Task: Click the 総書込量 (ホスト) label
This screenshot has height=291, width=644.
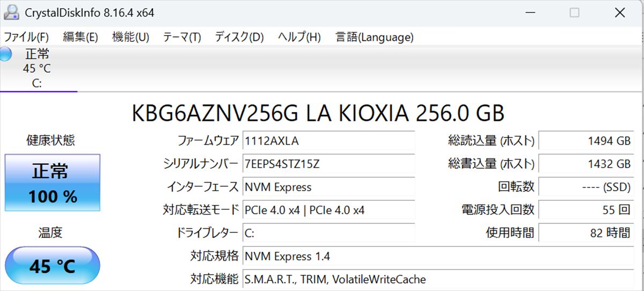Action: tap(491, 164)
